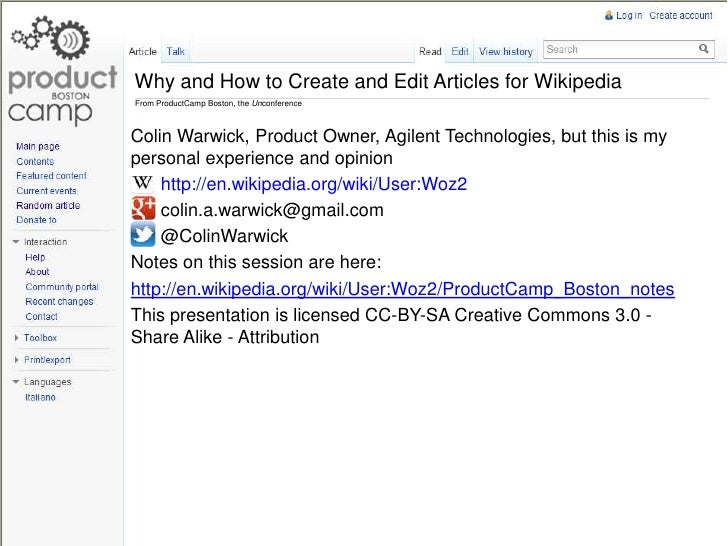Viewport: 728px width, 546px height.
Task: Click the Create account link
Action: [681, 15]
